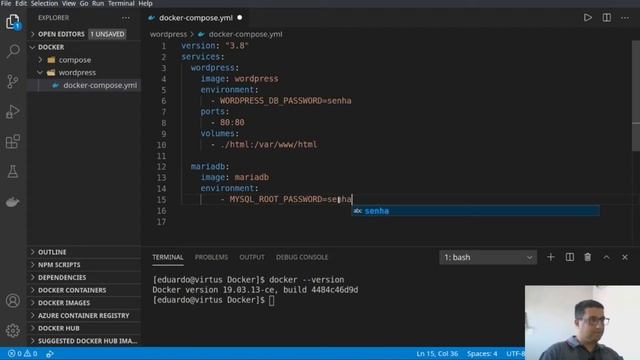
Task: Open the Source Control view
Action: click(x=13, y=81)
